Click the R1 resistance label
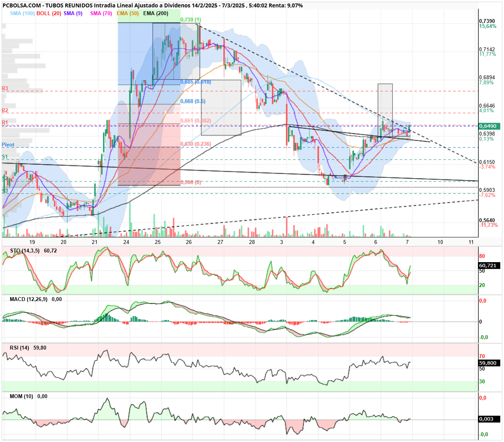Image resolution: width=504 pixels, height=442 pixels. pos(5,122)
